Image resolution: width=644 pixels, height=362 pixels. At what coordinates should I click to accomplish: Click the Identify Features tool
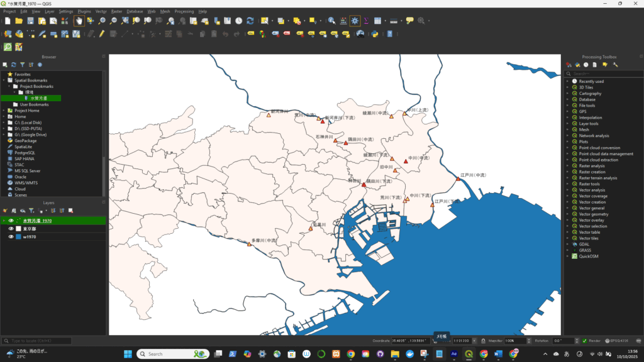331,21
